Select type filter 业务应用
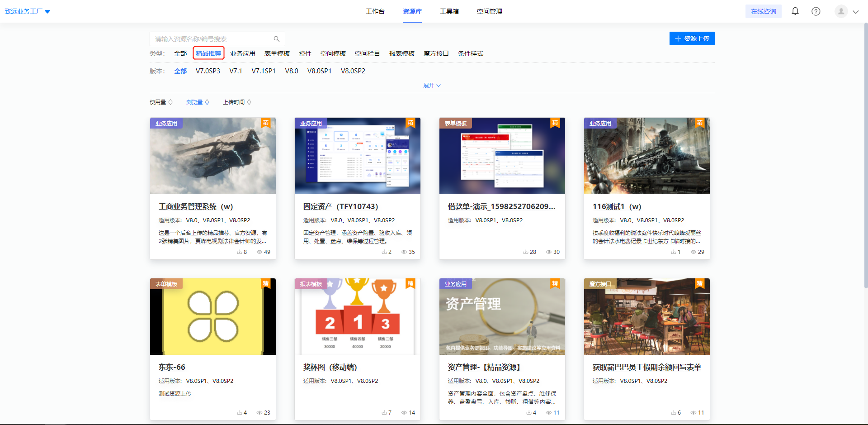Screen dimensions: 868x425 (243, 53)
